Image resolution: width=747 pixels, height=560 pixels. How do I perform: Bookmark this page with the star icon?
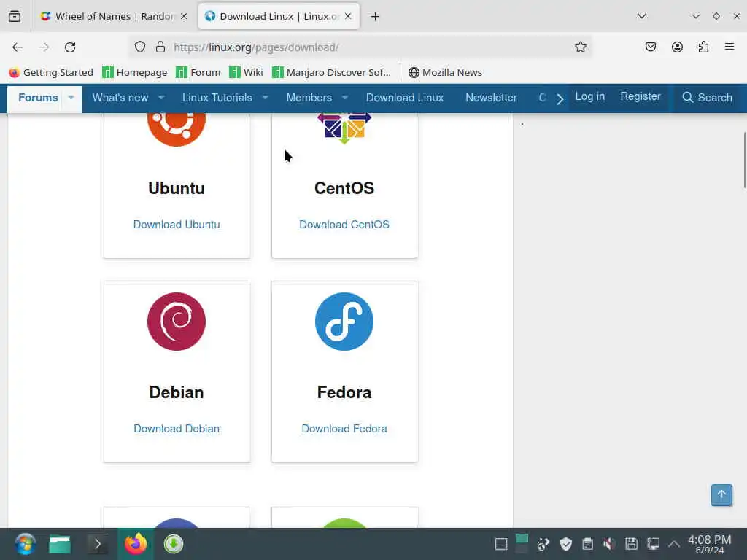580,47
